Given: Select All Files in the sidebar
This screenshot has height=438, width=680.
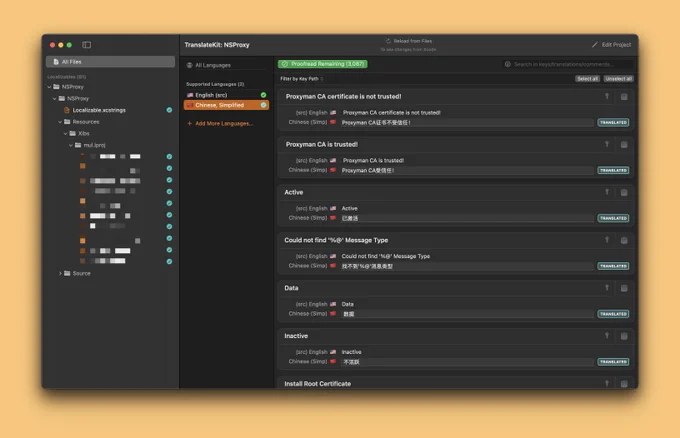Looking at the screenshot, I should coord(111,62).
